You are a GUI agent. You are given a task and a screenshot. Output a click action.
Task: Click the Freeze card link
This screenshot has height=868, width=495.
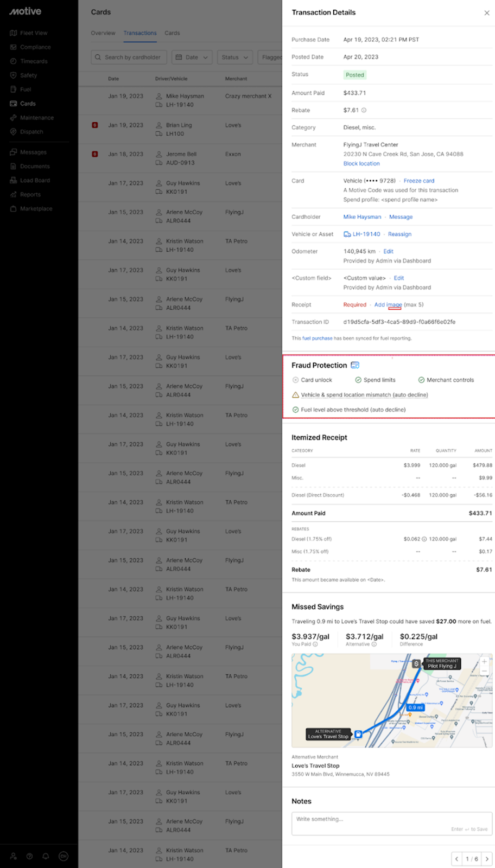coord(419,181)
